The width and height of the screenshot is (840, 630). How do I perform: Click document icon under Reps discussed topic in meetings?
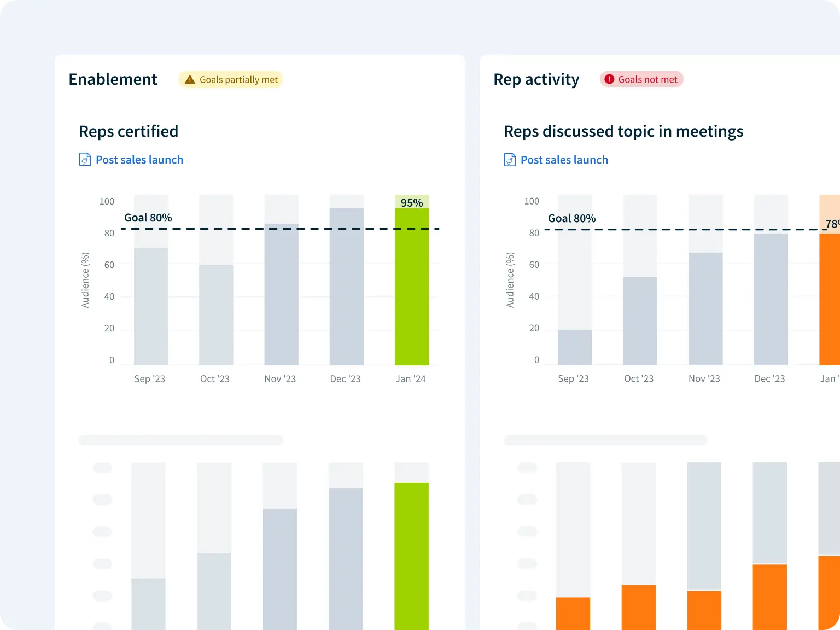point(510,160)
